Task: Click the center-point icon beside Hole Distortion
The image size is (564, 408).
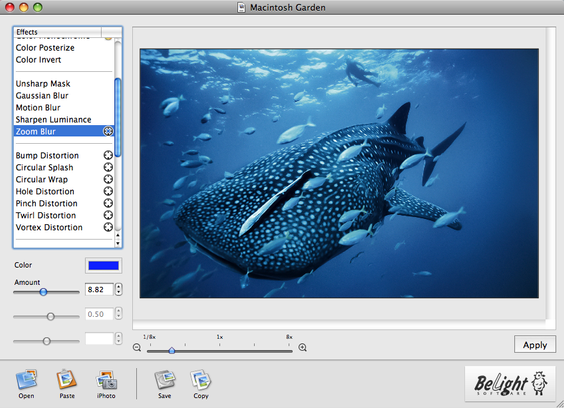Action: pos(108,191)
